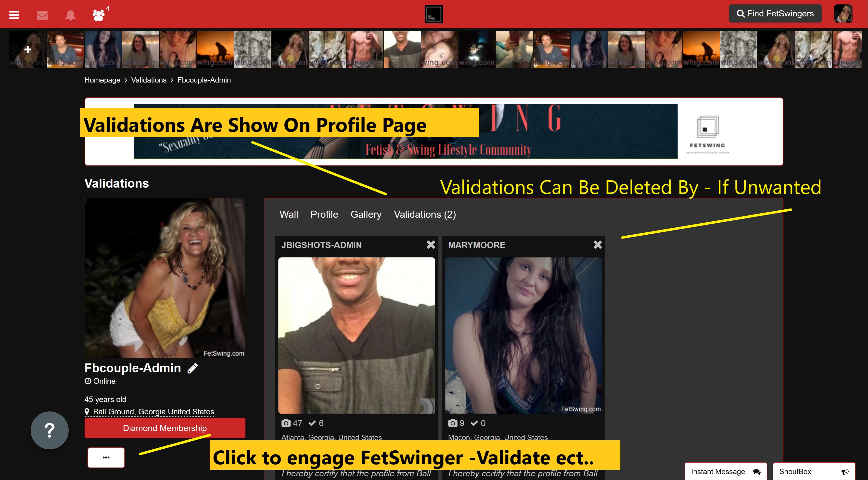
Task: Click the FetSwing logo in header
Action: pyautogui.click(x=434, y=14)
